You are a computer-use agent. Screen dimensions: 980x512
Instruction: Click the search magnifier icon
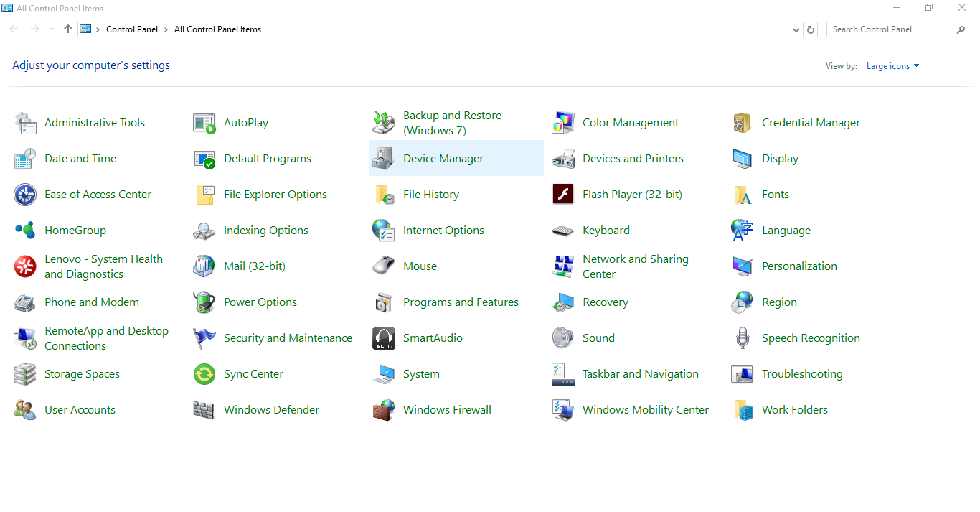[961, 29]
